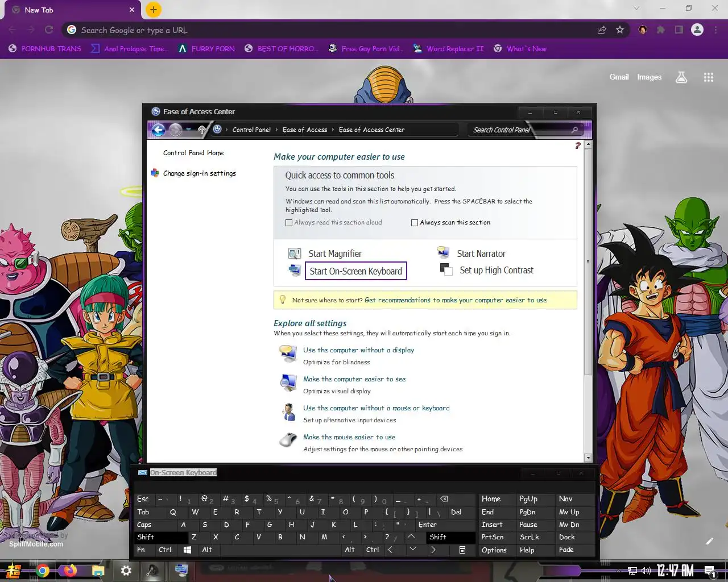Click the Control Panel scrollbar up arrow

[x=588, y=145]
